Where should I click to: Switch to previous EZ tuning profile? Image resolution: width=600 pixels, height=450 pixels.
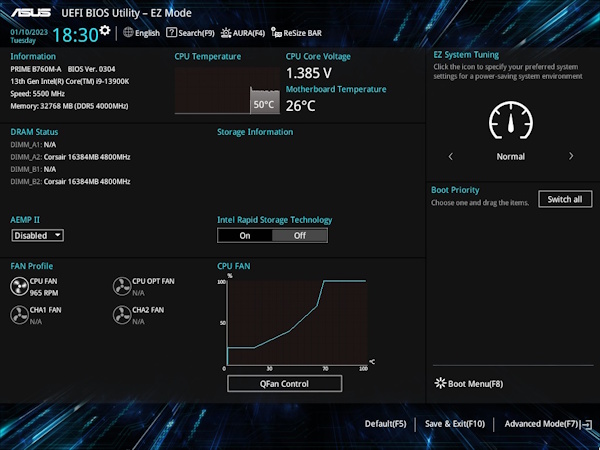[x=450, y=157]
